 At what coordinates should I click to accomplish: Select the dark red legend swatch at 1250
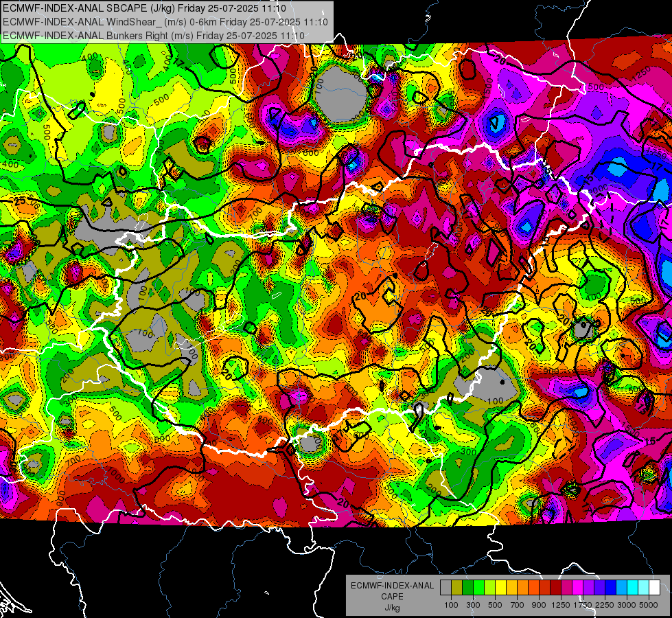coord(555,587)
